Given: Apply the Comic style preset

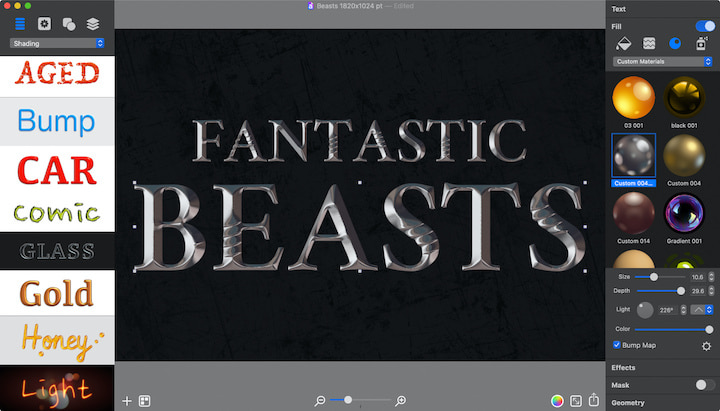Looking at the screenshot, I should tap(57, 213).
